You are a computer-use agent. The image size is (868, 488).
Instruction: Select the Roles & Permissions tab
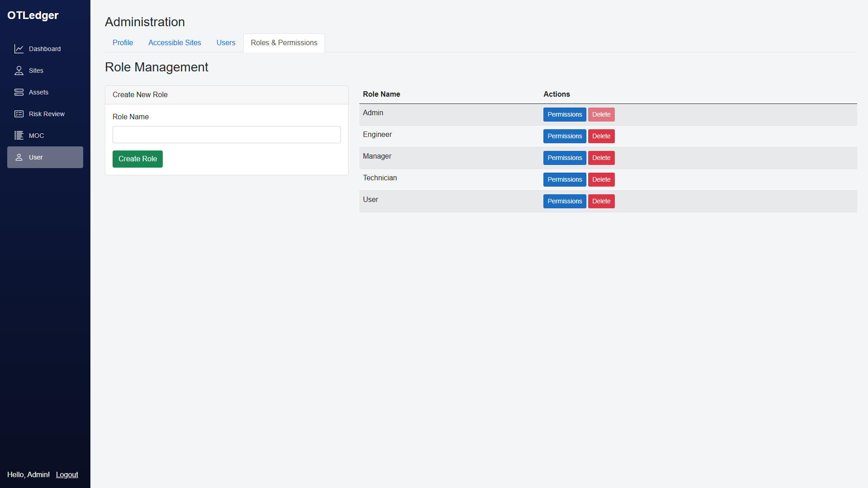[x=284, y=42]
